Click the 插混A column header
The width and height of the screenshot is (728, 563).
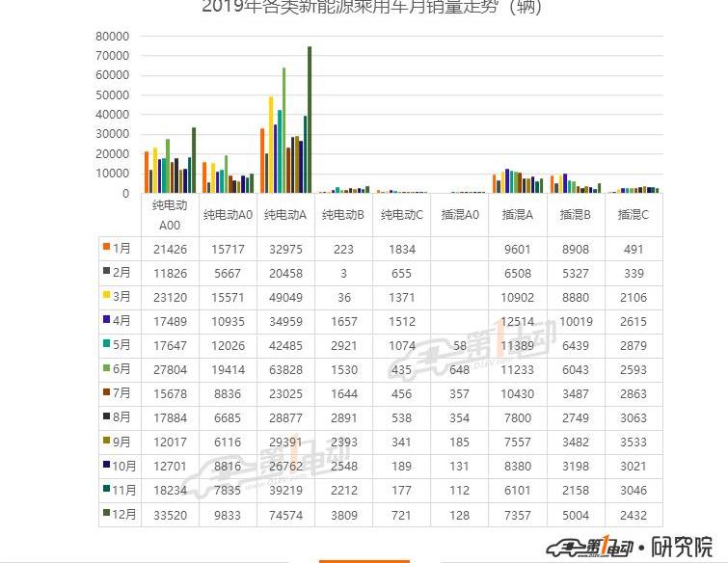[x=518, y=215]
